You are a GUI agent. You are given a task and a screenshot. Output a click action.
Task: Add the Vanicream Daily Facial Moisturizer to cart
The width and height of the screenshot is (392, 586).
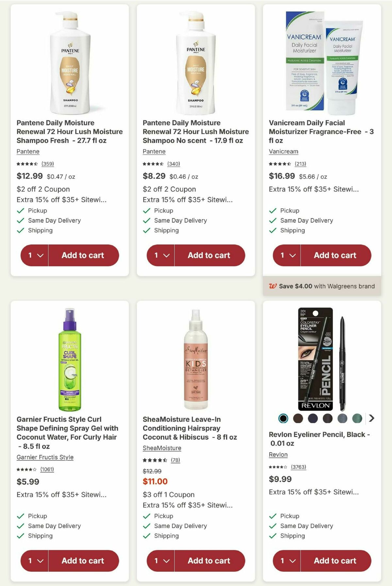335,255
